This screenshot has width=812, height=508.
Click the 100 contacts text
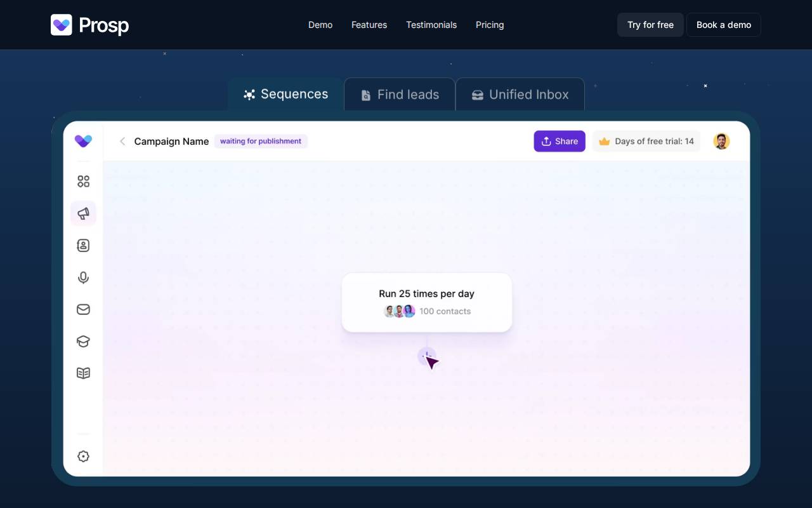445,311
